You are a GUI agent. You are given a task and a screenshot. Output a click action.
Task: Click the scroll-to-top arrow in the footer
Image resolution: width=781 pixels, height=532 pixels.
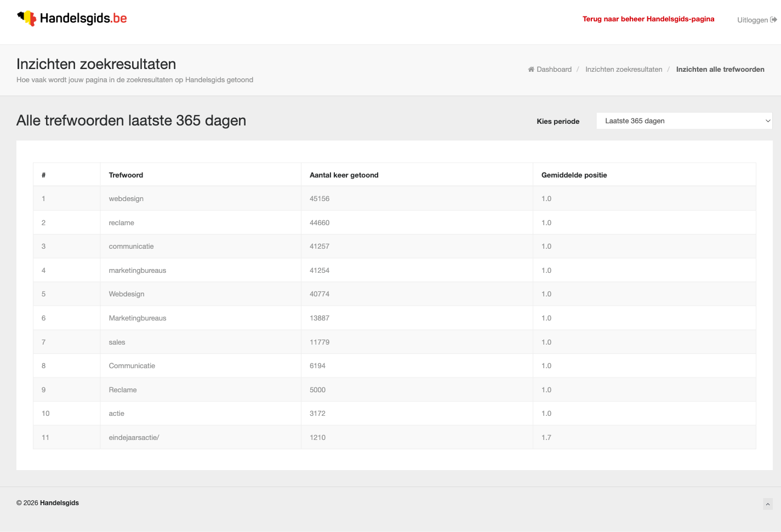pyautogui.click(x=768, y=504)
